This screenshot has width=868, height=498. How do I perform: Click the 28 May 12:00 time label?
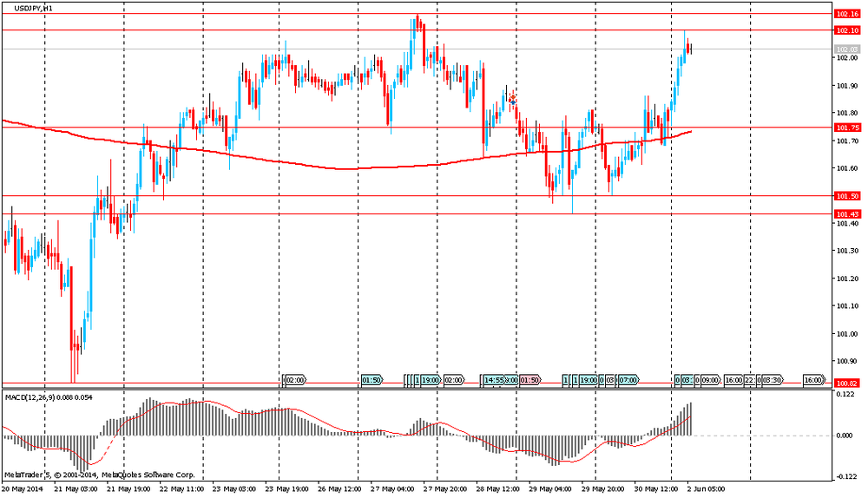[x=497, y=489]
